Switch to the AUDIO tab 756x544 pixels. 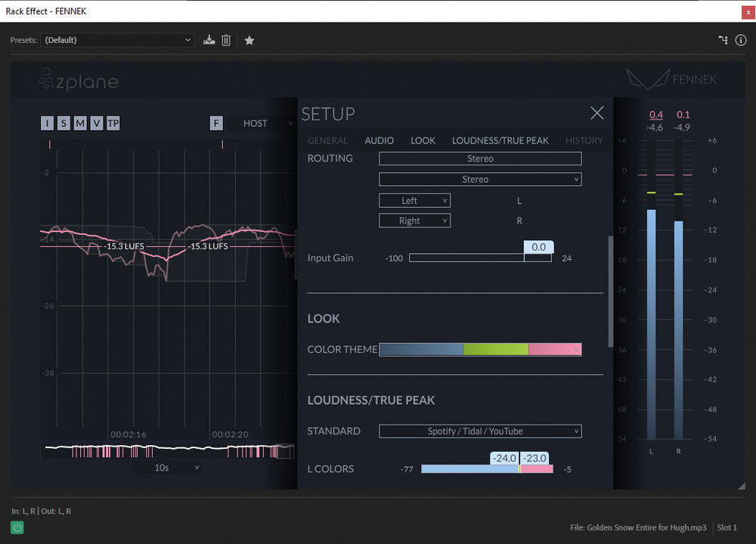(x=379, y=141)
